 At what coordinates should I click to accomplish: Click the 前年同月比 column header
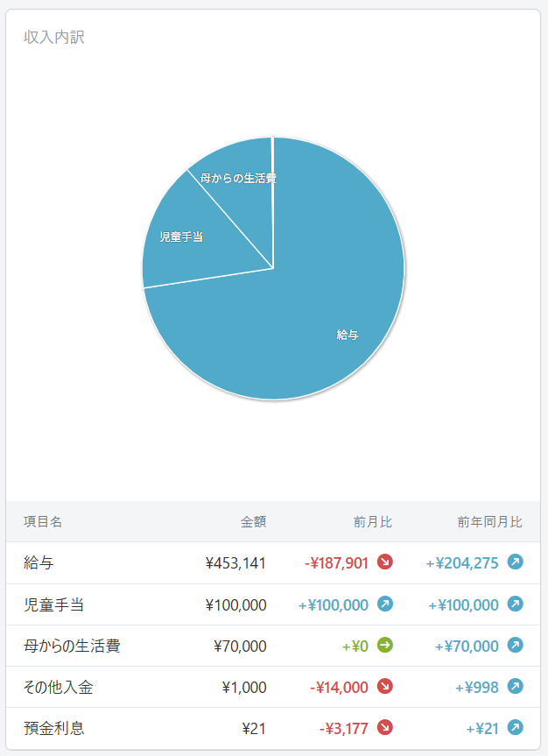489,522
